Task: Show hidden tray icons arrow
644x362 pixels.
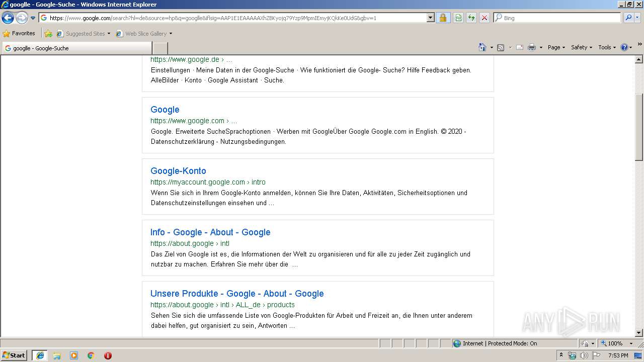Action: tap(561, 355)
